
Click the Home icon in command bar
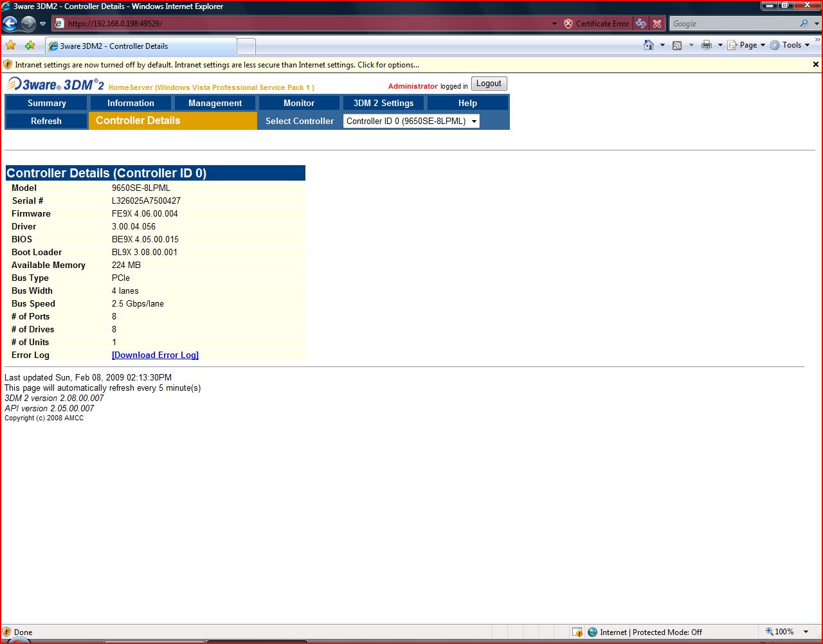[x=649, y=45]
